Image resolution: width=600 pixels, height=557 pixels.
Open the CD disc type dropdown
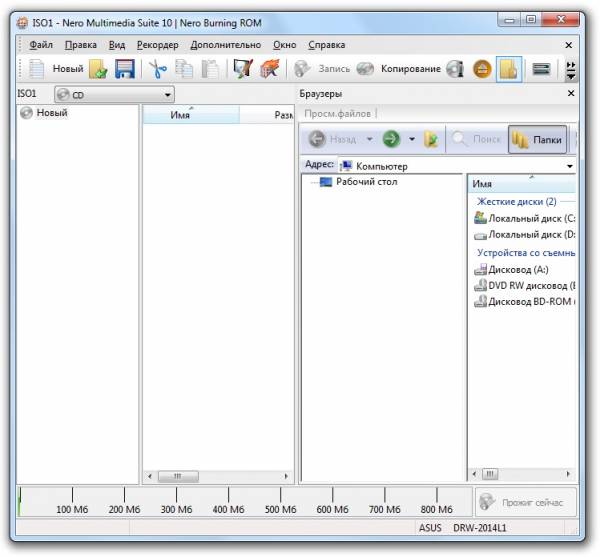click(114, 94)
